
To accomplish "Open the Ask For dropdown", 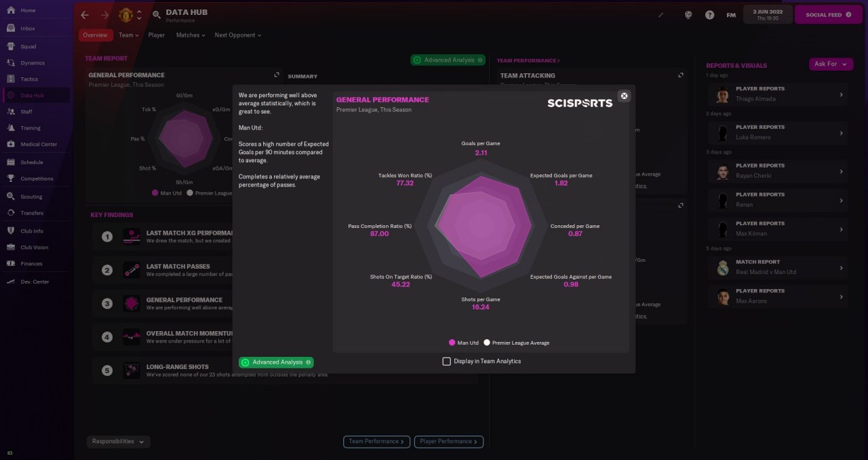I will [x=831, y=64].
